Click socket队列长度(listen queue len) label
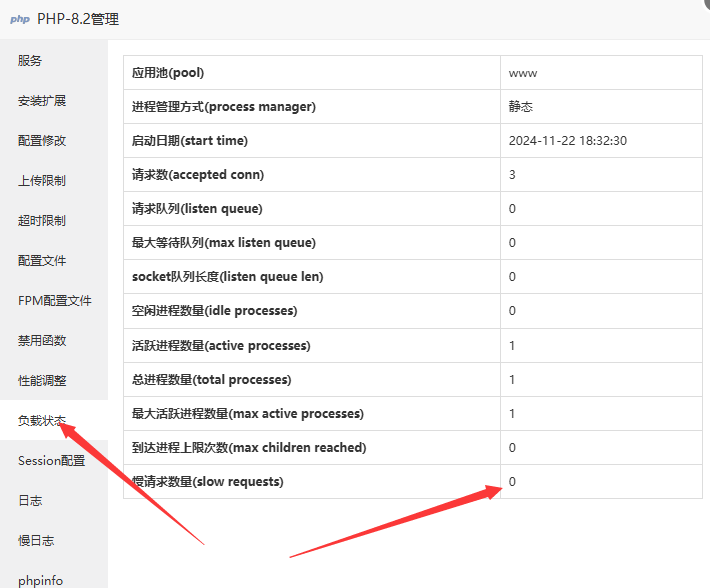The image size is (710, 588). click(x=228, y=277)
